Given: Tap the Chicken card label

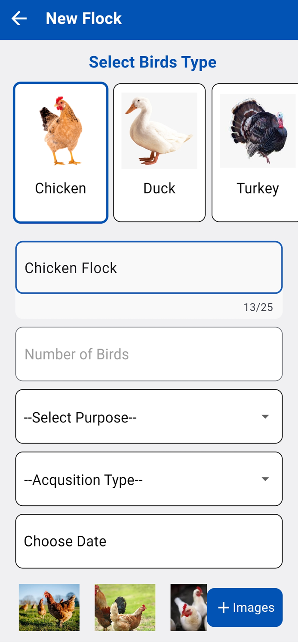Looking at the screenshot, I should [x=60, y=188].
